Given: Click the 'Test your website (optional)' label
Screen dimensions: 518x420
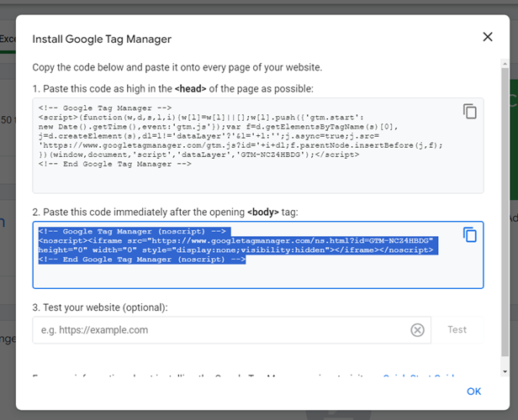Looking at the screenshot, I should (100, 307).
